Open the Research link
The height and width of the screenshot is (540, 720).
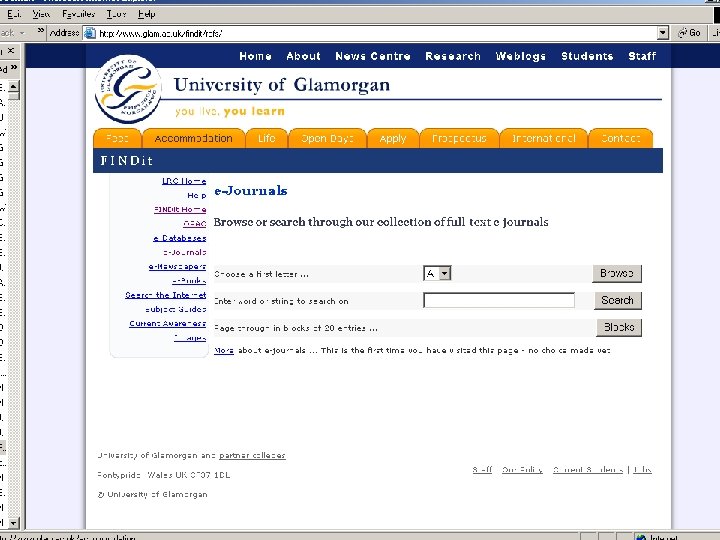coord(453,56)
